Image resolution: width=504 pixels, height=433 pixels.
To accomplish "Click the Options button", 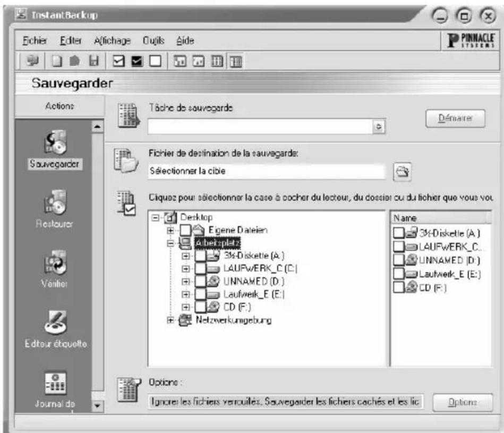I will (x=463, y=403).
